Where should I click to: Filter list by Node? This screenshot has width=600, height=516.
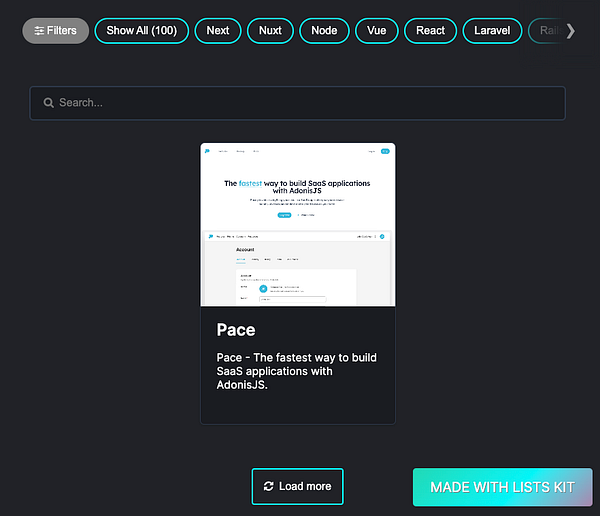(x=324, y=31)
